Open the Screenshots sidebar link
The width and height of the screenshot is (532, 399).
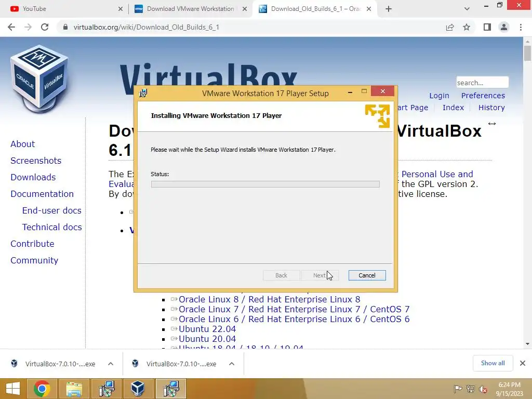[36, 161]
